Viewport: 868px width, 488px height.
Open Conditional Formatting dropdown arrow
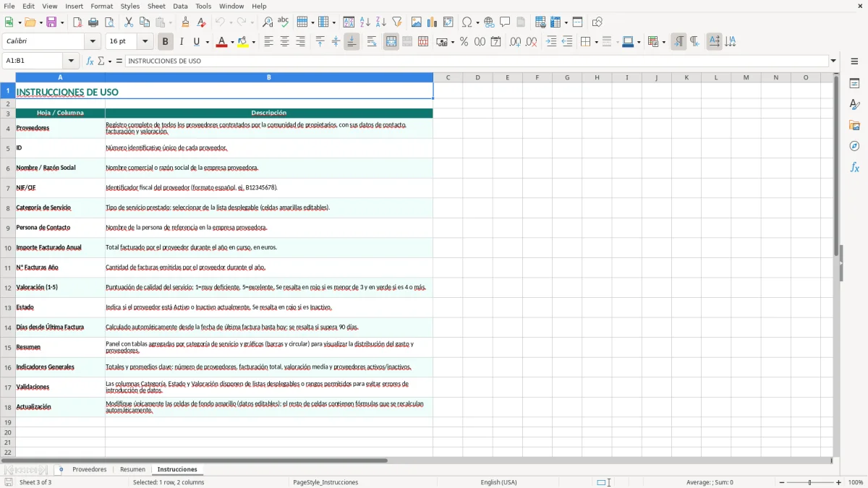663,42
